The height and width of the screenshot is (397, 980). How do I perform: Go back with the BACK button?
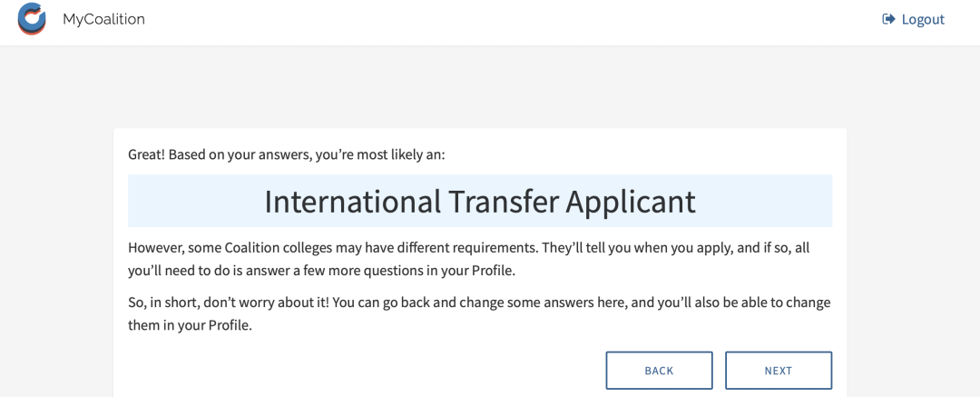tap(659, 371)
